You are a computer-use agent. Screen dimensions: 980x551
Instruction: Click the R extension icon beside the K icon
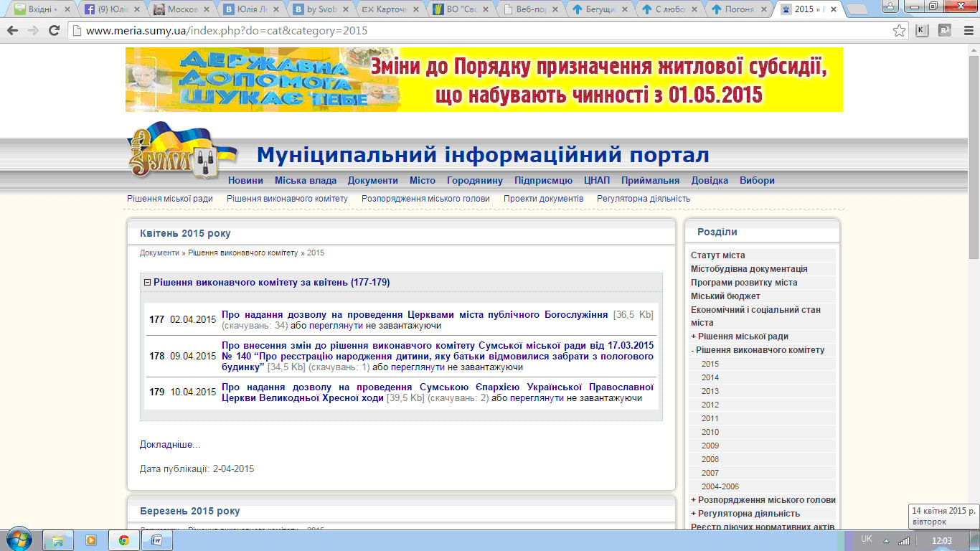944,31
